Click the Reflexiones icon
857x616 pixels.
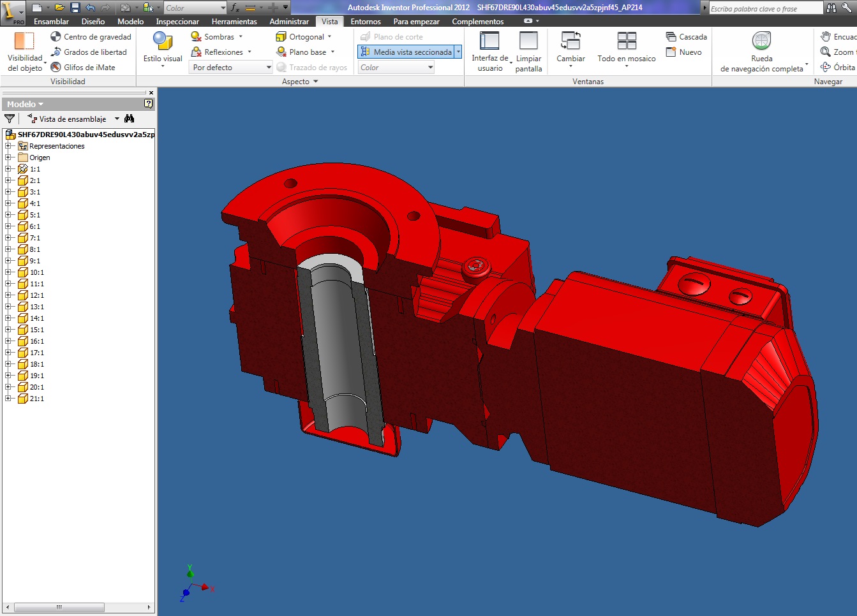[197, 52]
